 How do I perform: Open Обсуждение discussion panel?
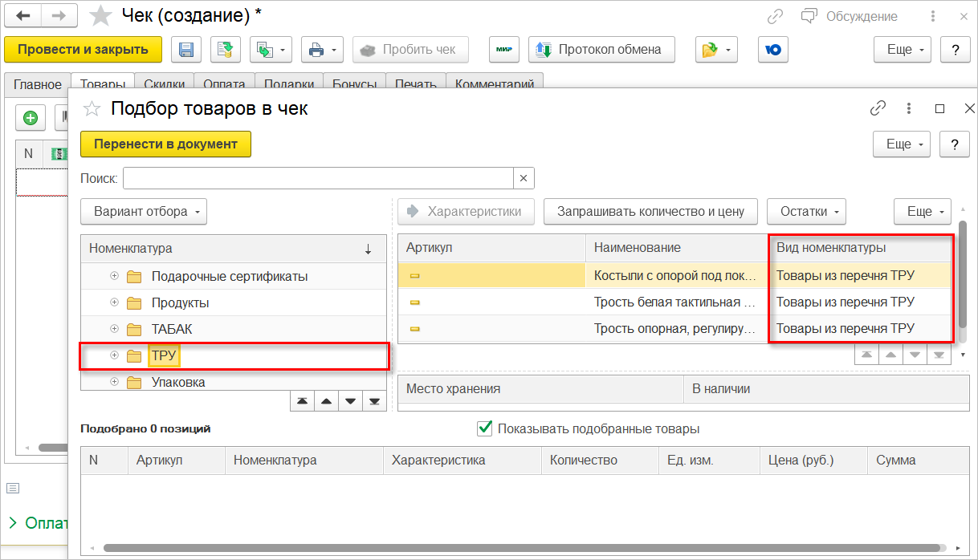pyautogui.click(x=848, y=16)
